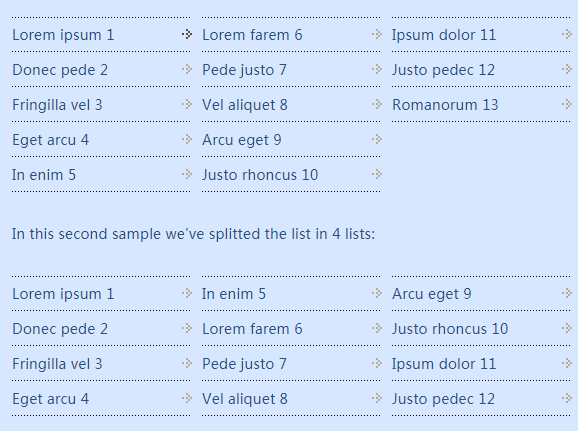Open Lorem farem 6 in the bottom list
This screenshot has width=578, height=431.
[x=252, y=329]
